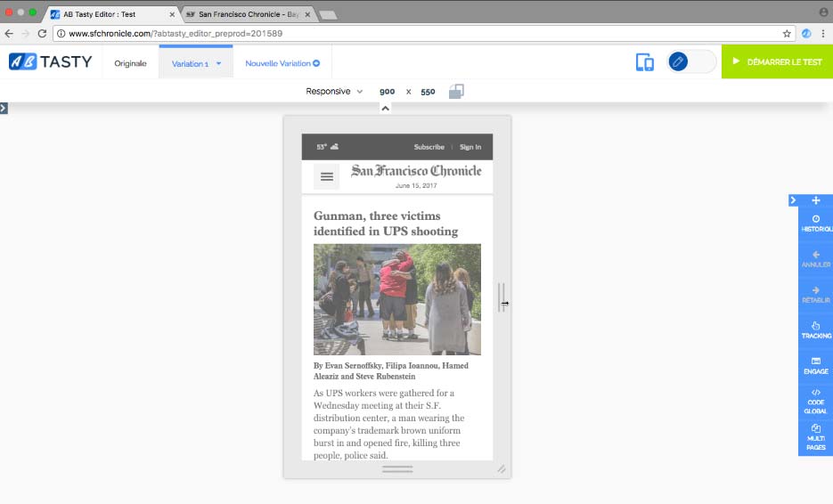This screenshot has width=833, height=504.
Task: Open a new browser tab
Action: pos(329,15)
